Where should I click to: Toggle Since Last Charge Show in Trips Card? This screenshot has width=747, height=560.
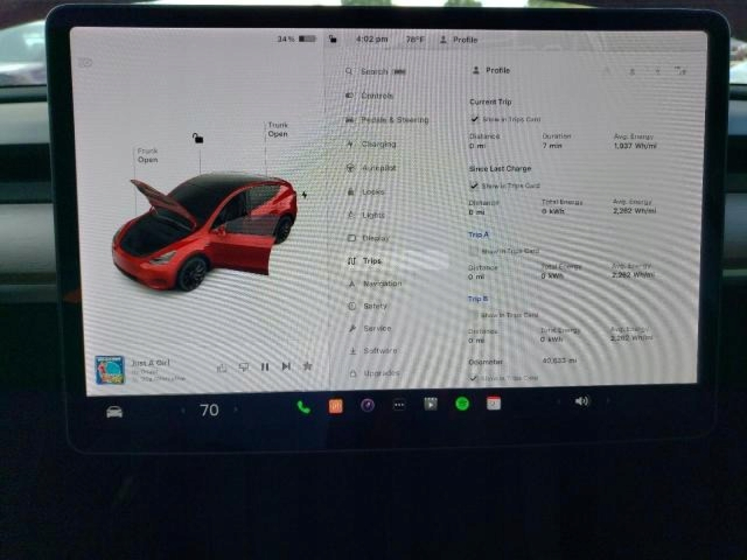(474, 185)
